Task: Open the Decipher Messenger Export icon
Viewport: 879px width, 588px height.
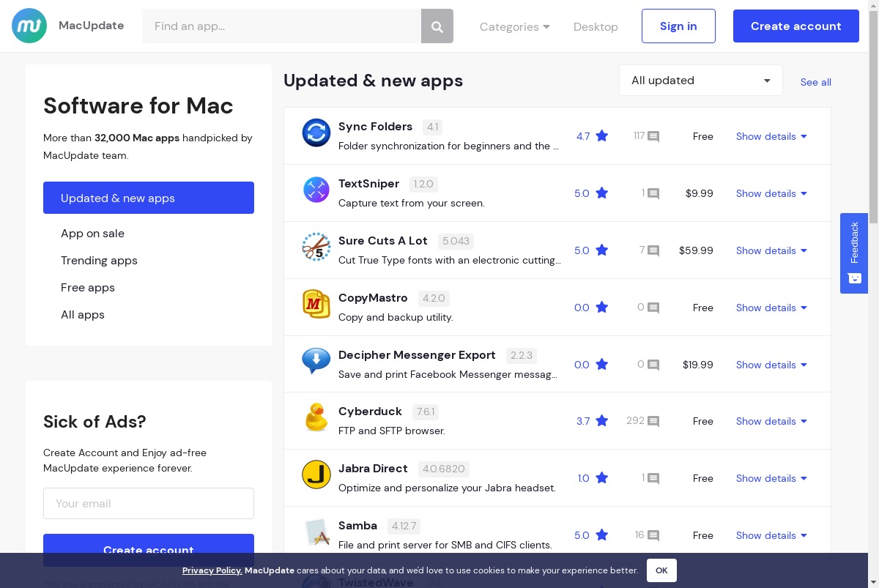Action: [x=316, y=361]
